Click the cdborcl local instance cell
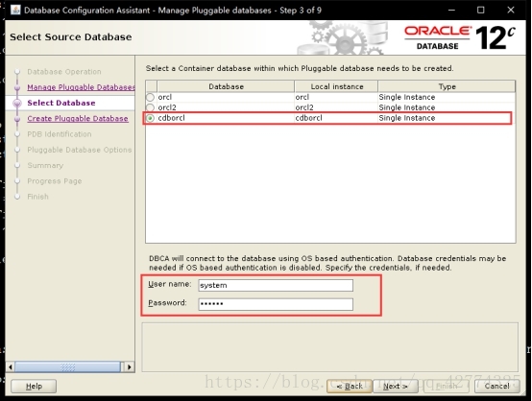 click(336, 118)
